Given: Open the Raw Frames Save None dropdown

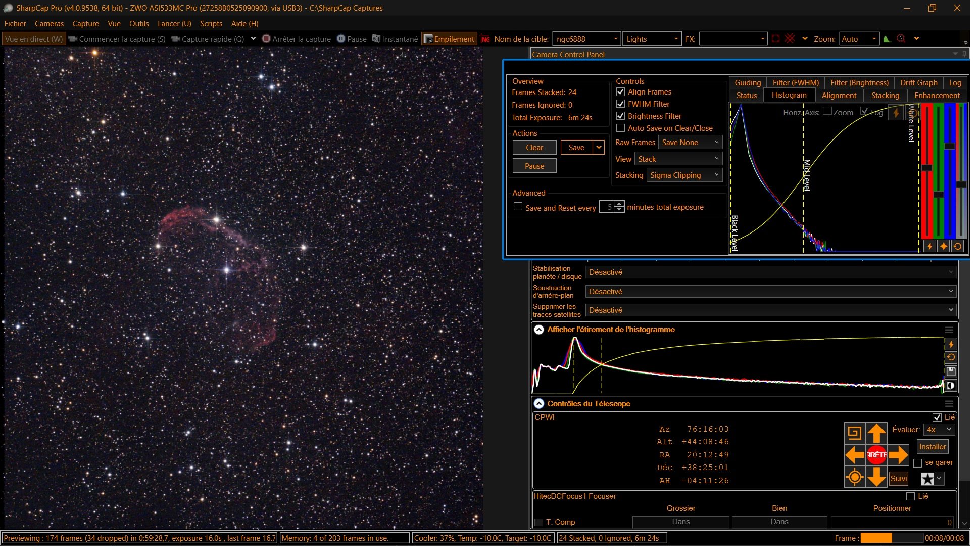Looking at the screenshot, I should point(690,143).
